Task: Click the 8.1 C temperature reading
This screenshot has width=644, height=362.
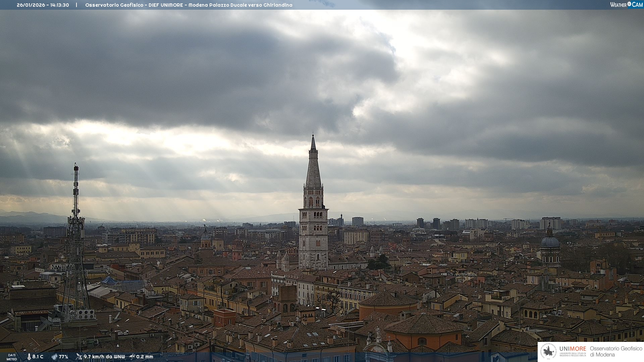Action: point(38,357)
